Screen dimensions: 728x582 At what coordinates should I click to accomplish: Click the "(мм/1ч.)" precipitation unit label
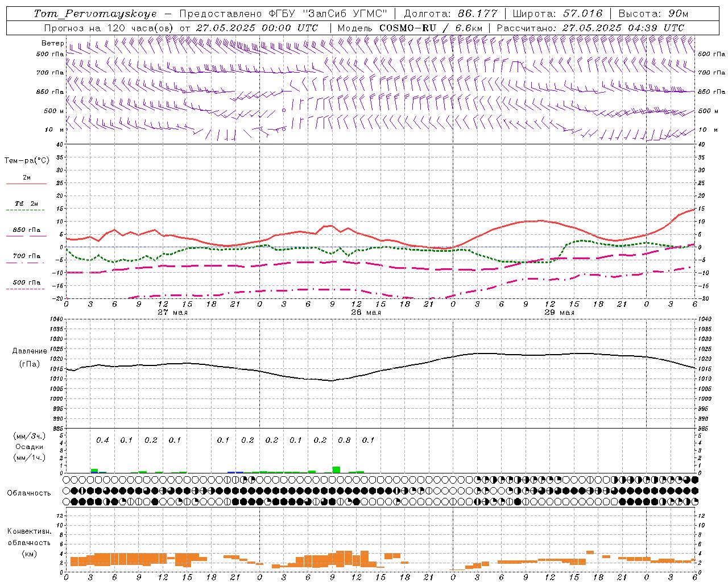coord(29,458)
